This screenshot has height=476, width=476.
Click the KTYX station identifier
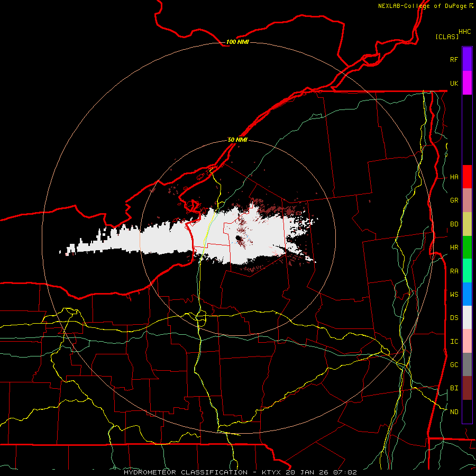pos(272,472)
